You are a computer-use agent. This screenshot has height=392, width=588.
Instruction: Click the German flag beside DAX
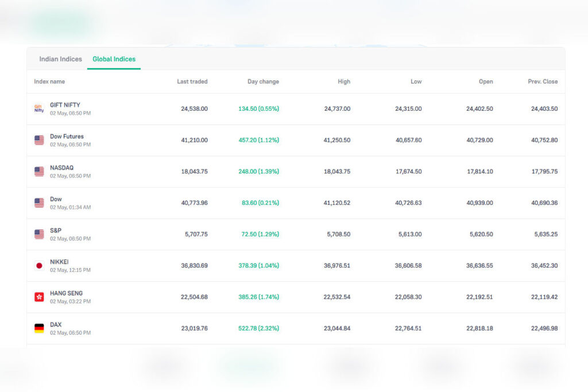tap(39, 328)
